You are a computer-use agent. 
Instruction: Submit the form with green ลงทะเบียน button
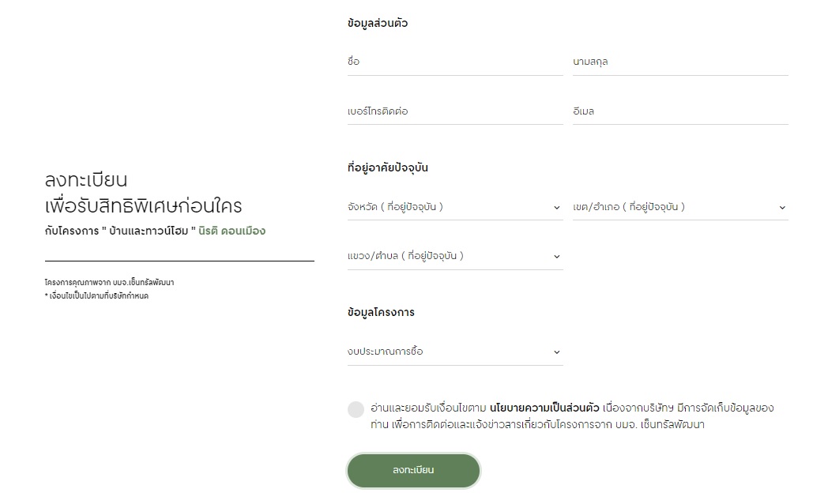(x=413, y=470)
